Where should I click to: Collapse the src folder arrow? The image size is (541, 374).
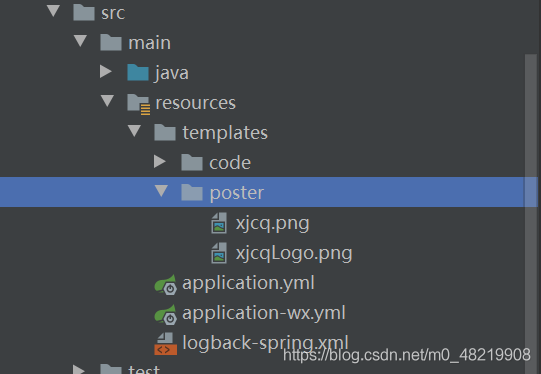pyautogui.click(x=53, y=11)
